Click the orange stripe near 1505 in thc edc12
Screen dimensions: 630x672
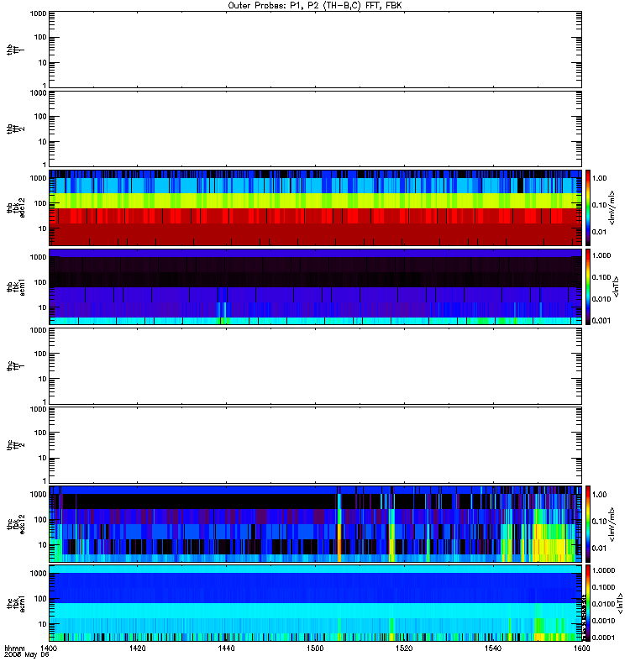point(339,542)
